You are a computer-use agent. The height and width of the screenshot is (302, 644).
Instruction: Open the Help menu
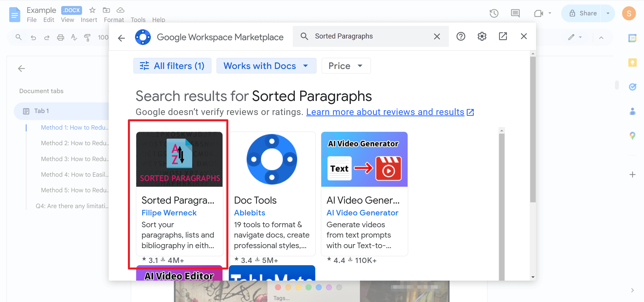click(x=159, y=20)
